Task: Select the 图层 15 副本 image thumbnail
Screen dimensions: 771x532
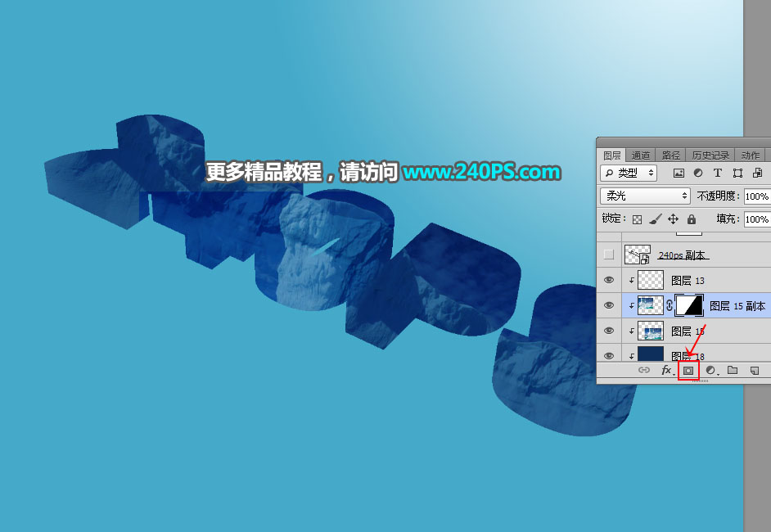Action: 651,305
